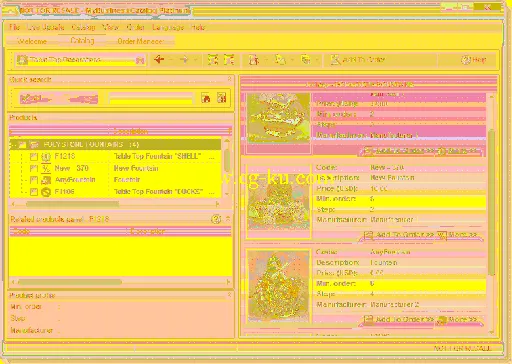
Task: Open the View menu
Action: point(110,27)
